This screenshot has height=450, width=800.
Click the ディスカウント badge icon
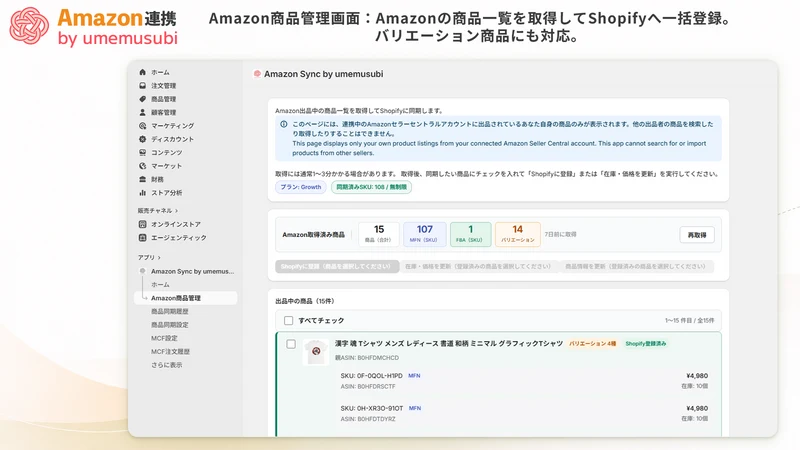click(142, 139)
